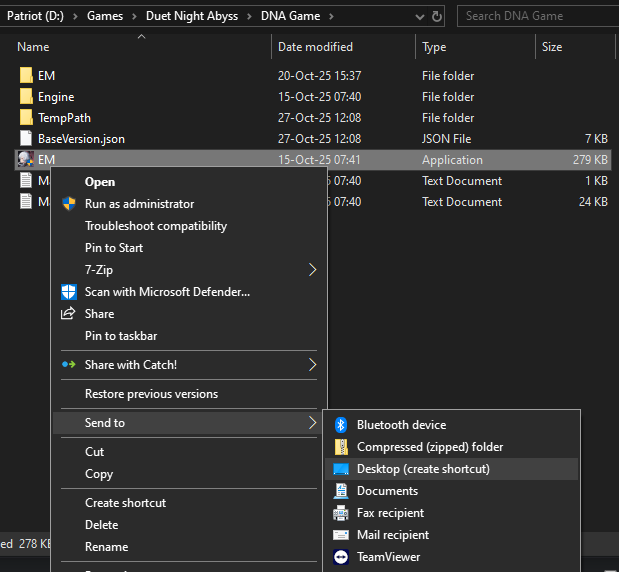Click the EM application character icon
619x572 pixels.
click(x=26, y=159)
